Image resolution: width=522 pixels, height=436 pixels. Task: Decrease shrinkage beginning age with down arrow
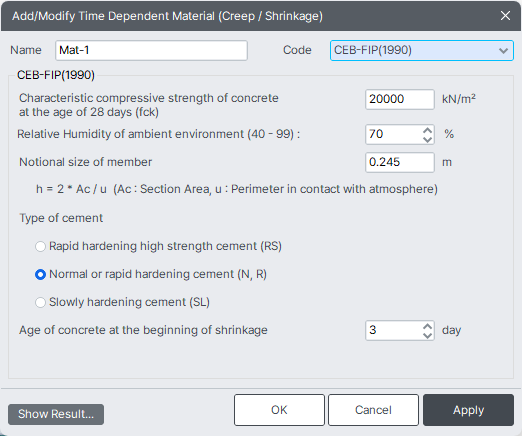pos(427,335)
